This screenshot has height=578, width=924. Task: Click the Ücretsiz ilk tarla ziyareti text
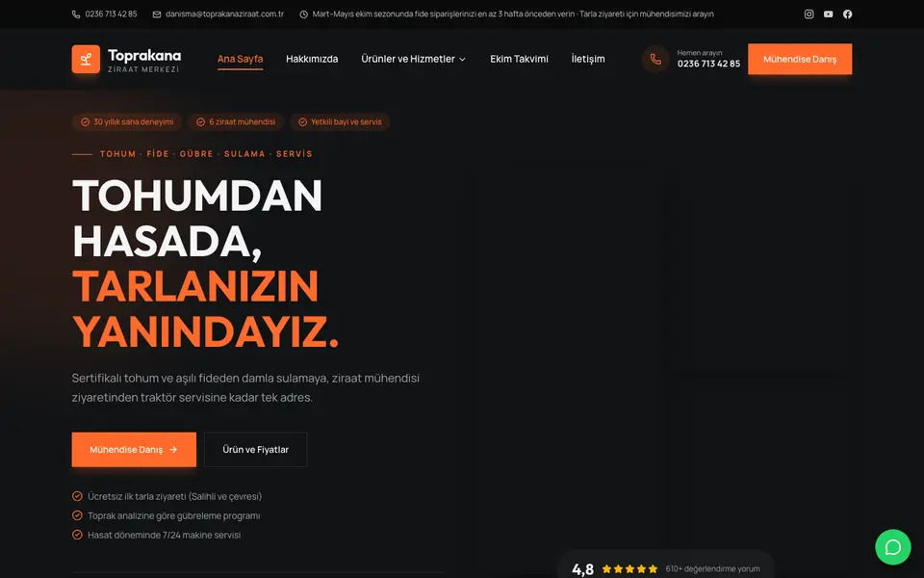click(174, 497)
